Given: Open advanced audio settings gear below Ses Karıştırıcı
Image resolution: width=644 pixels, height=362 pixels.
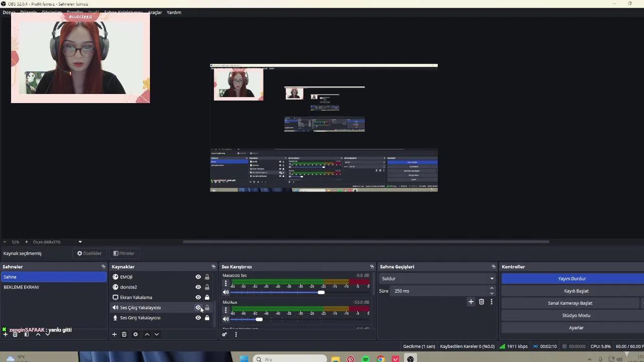Looking at the screenshot, I should coord(225,334).
